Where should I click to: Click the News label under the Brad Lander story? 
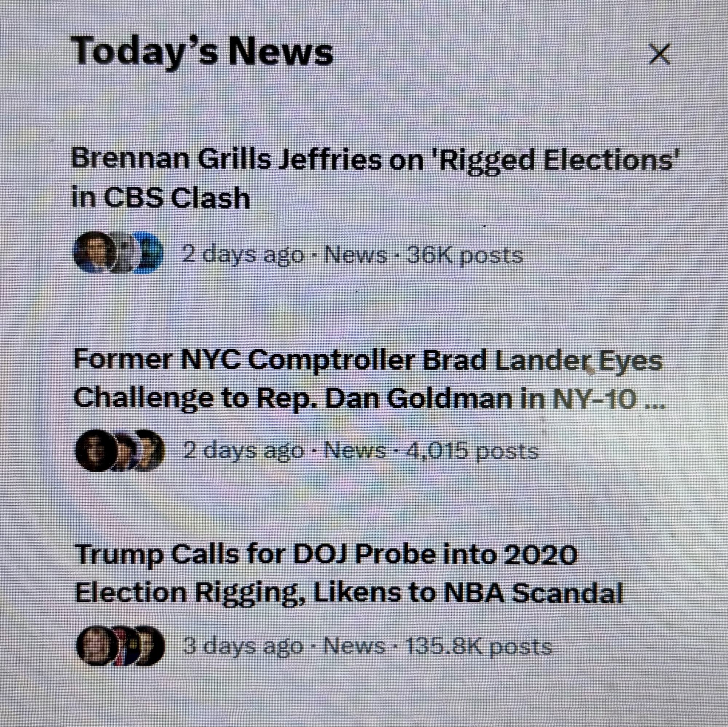pyautogui.click(x=355, y=451)
